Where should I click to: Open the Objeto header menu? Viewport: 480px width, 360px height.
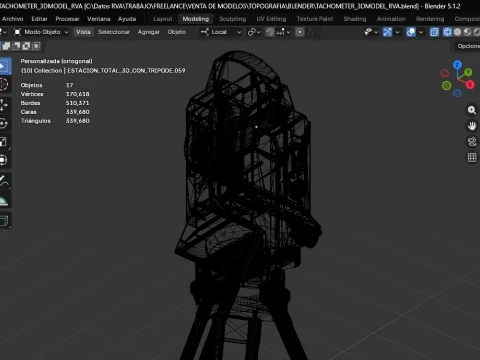point(177,32)
